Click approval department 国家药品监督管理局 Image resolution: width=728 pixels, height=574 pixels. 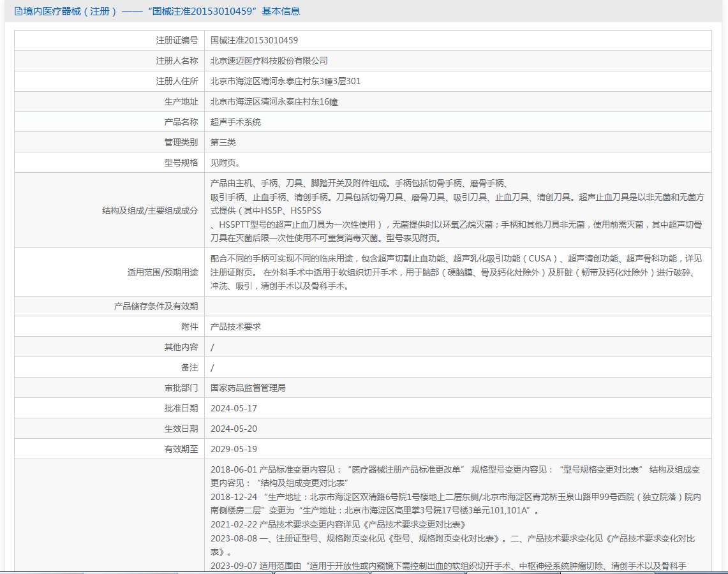[248, 388]
